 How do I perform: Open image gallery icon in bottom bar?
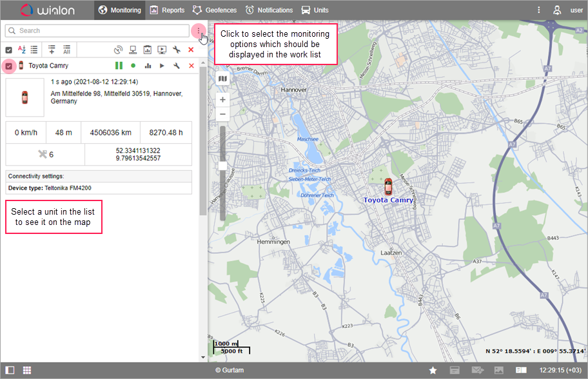coord(499,371)
